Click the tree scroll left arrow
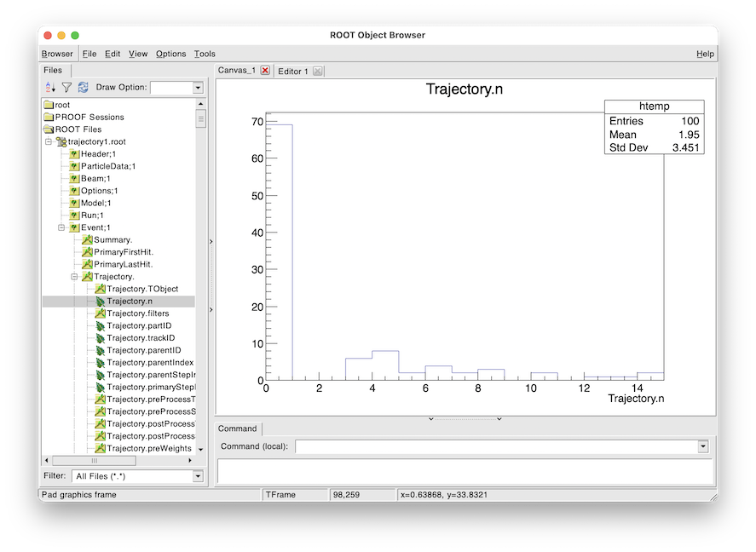This screenshot has height=552, width=756. 47,461
